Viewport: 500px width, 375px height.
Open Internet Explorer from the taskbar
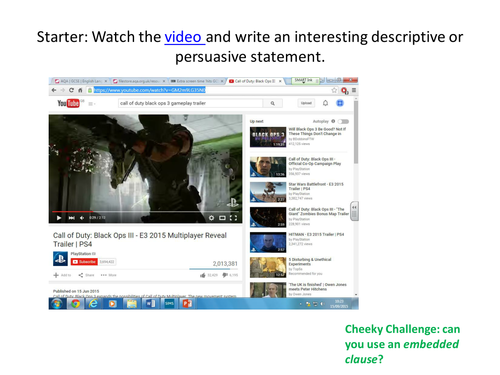click(x=94, y=304)
